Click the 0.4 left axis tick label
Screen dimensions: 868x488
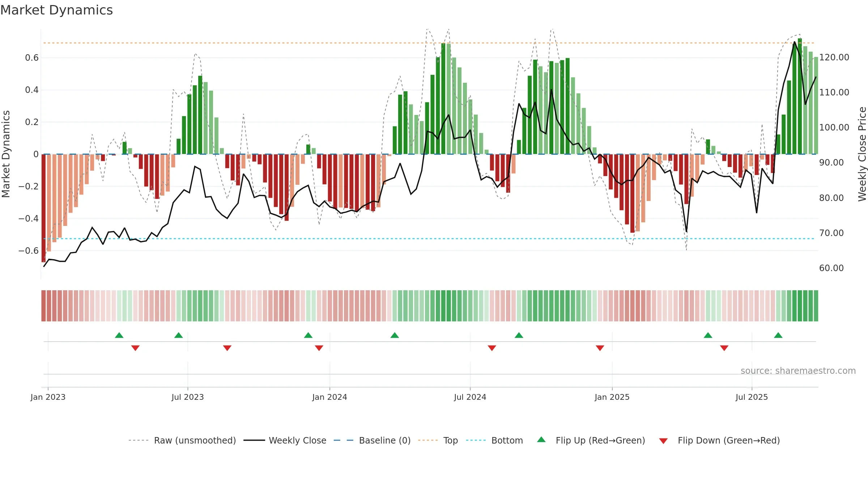32,90
